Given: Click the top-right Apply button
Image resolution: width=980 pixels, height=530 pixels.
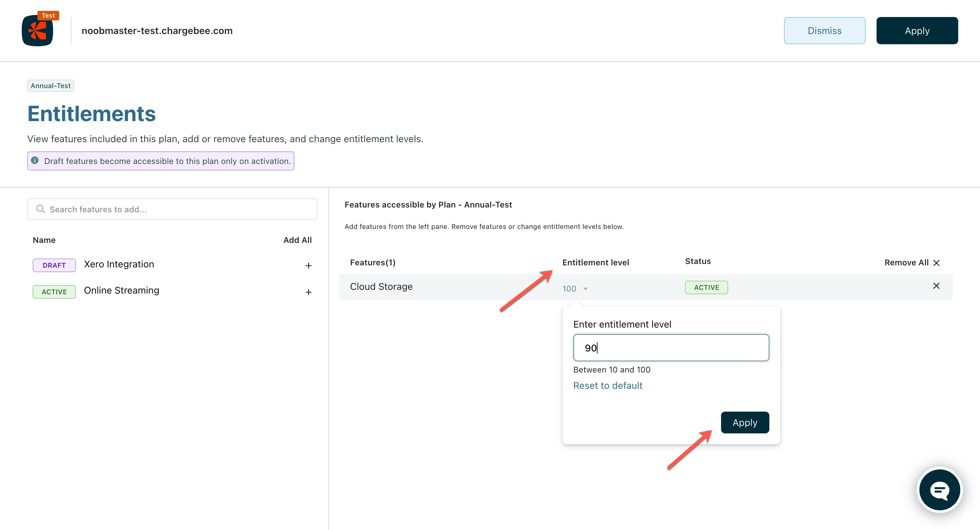Looking at the screenshot, I should [x=916, y=31].
